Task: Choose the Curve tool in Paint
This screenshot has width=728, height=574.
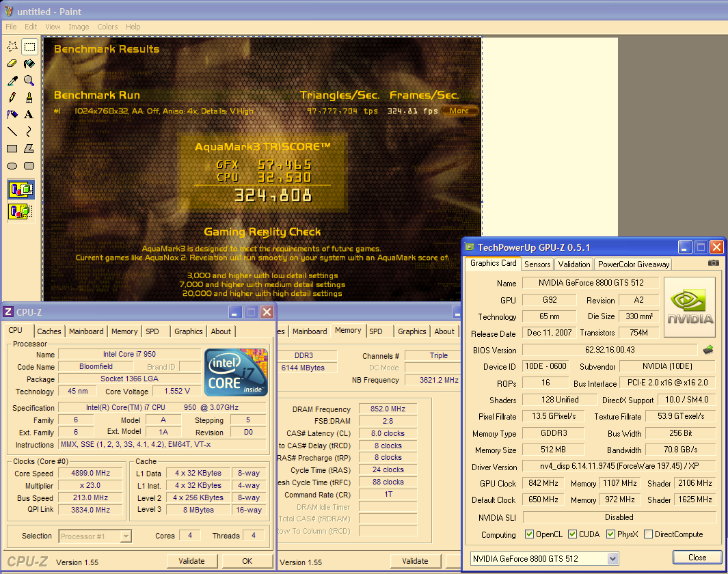Action: point(29,132)
